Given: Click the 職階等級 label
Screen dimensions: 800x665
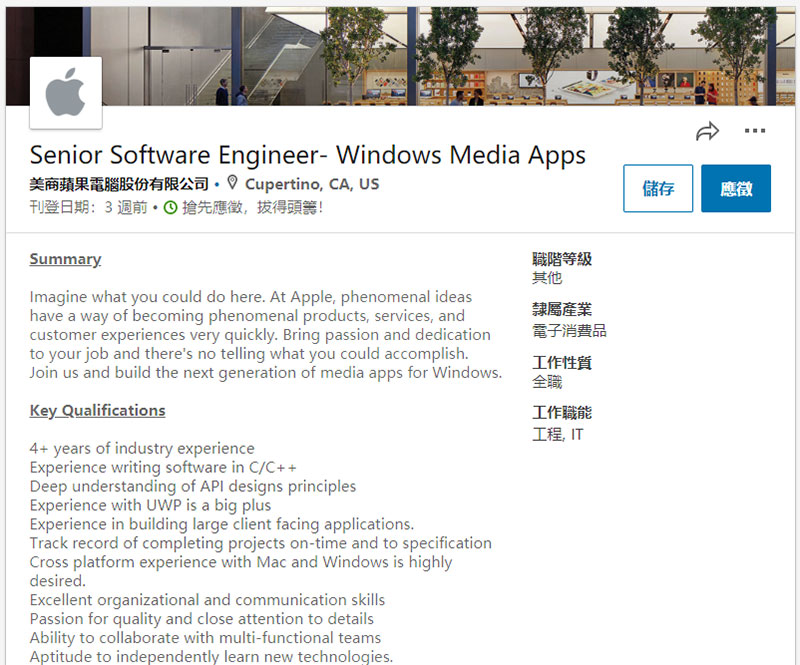Looking at the screenshot, I should click(x=562, y=259).
